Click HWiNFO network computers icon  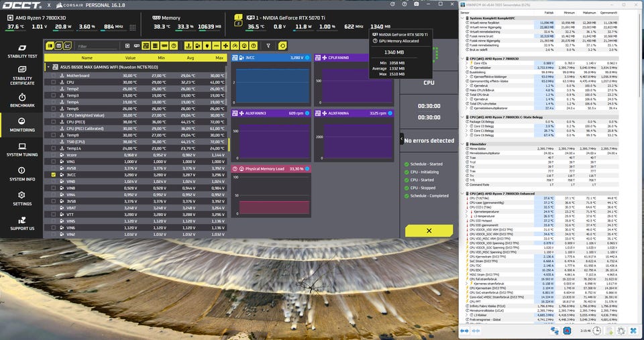pyautogui.click(x=555, y=331)
